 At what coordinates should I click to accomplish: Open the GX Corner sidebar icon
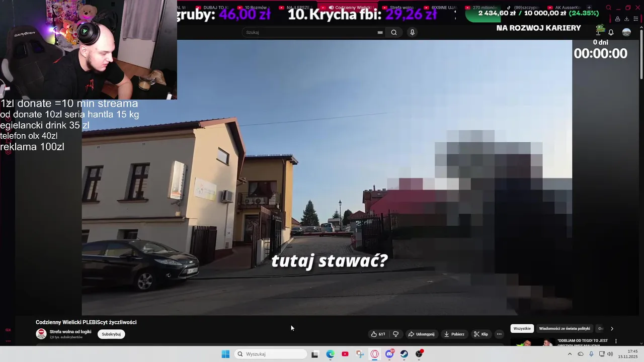[8, 330]
